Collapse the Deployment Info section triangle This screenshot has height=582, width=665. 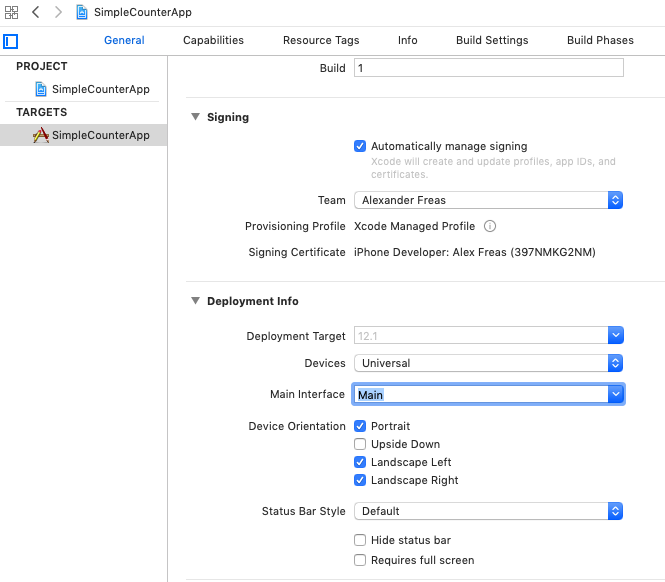(x=196, y=301)
